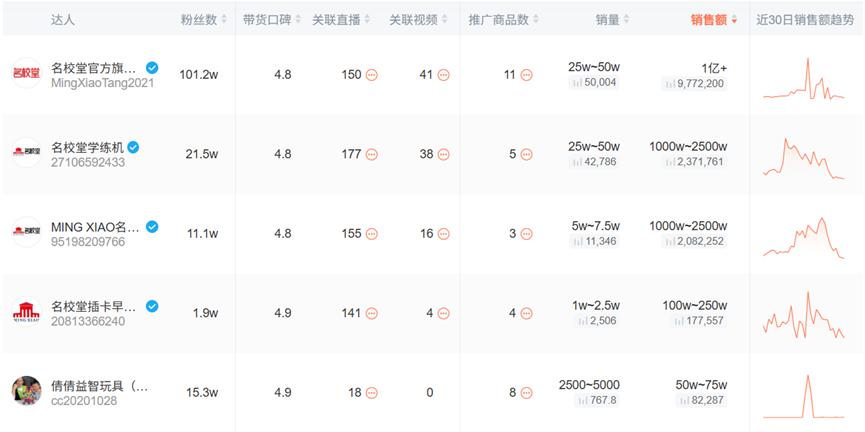Click the 达人 column header
865x432 pixels.
[x=62, y=20]
